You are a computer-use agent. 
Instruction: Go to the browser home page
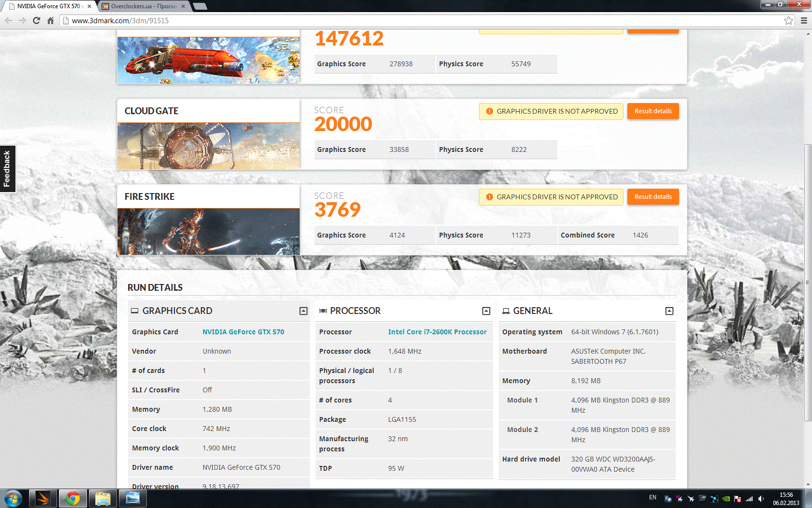click(x=50, y=20)
